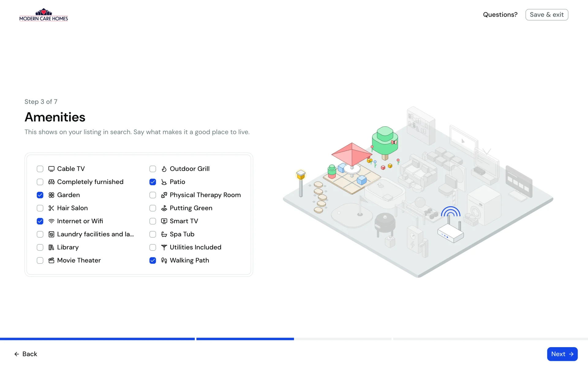Click the amenities room illustration
The height and width of the screenshot is (368, 588).
click(x=418, y=192)
